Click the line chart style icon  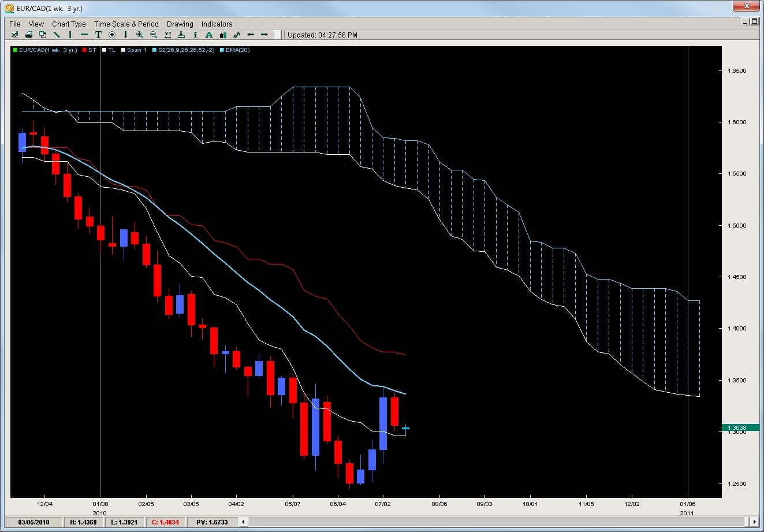point(237,35)
